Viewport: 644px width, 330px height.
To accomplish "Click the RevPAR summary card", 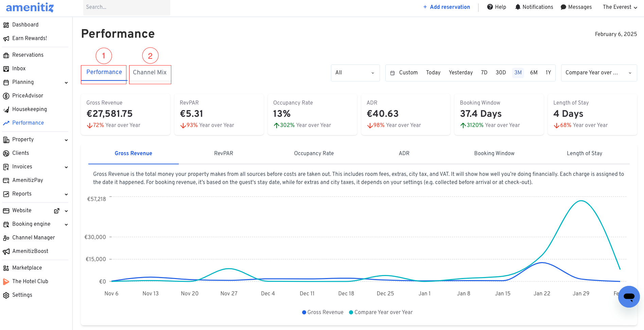I will tap(219, 115).
